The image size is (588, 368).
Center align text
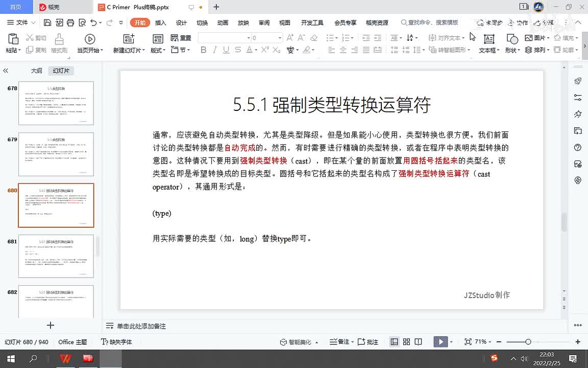pos(343,50)
